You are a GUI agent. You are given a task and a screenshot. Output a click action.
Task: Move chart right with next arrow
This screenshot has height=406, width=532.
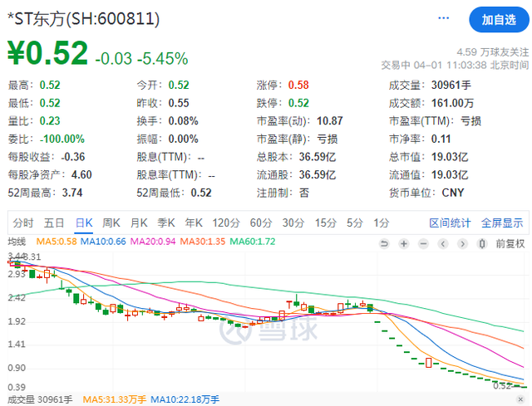tap(462, 243)
